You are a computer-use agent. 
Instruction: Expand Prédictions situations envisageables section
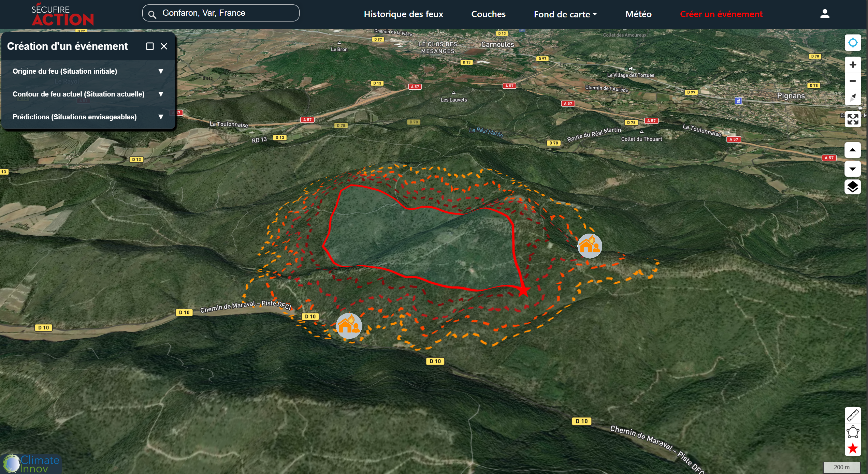[x=161, y=117]
